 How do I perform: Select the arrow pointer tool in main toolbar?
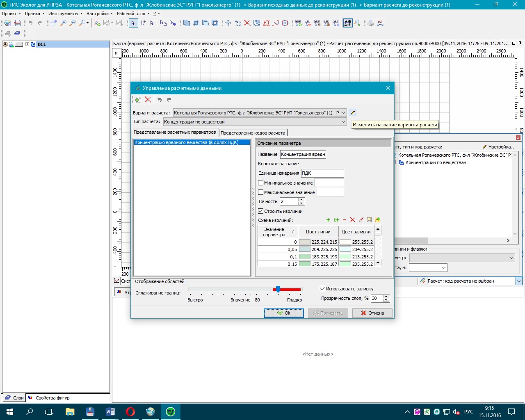(133, 23)
